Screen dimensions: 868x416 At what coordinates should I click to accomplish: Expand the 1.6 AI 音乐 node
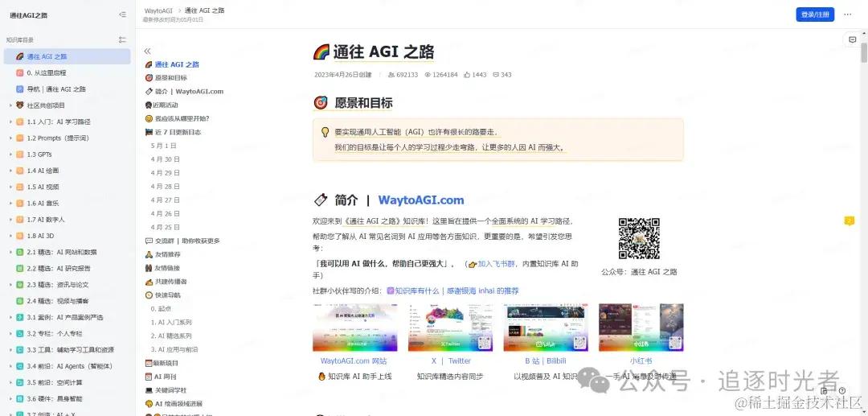point(10,204)
